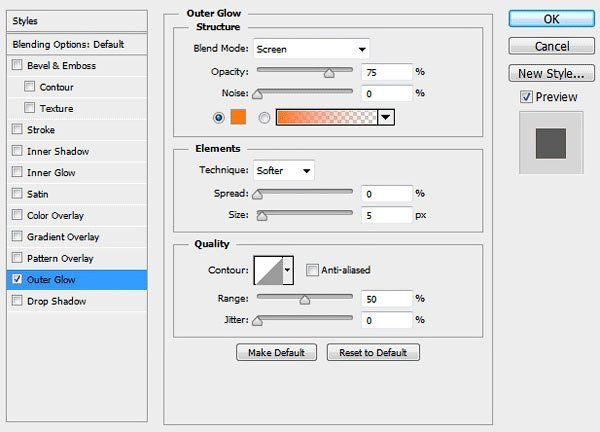Viewport: 600px width, 432px height.
Task: Expand the Technique dropdown set to Softer
Action: tap(284, 171)
